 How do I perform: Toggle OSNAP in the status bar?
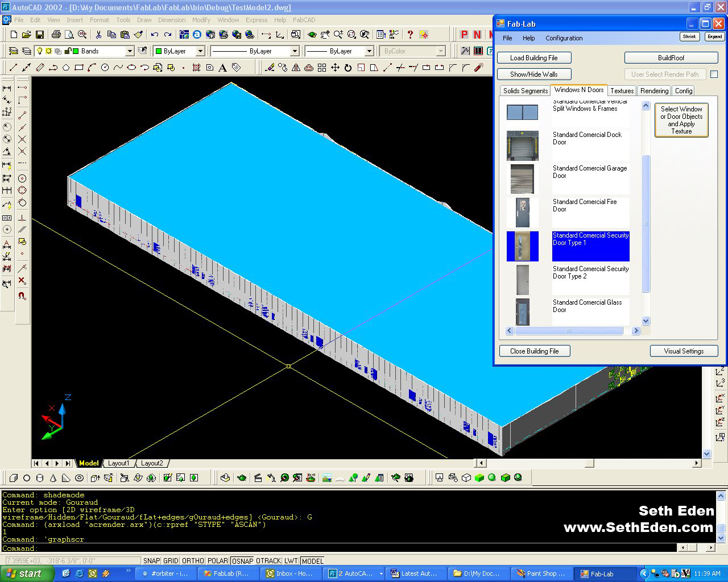click(x=242, y=561)
